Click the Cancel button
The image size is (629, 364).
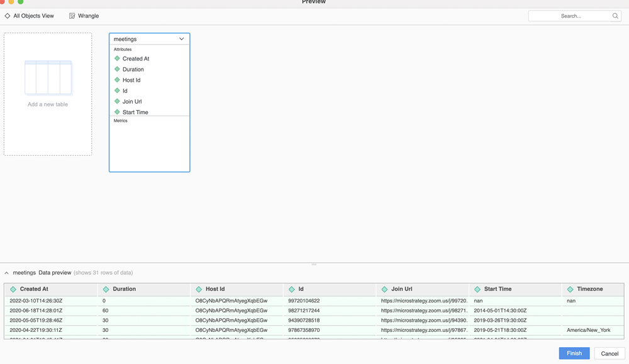point(609,353)
